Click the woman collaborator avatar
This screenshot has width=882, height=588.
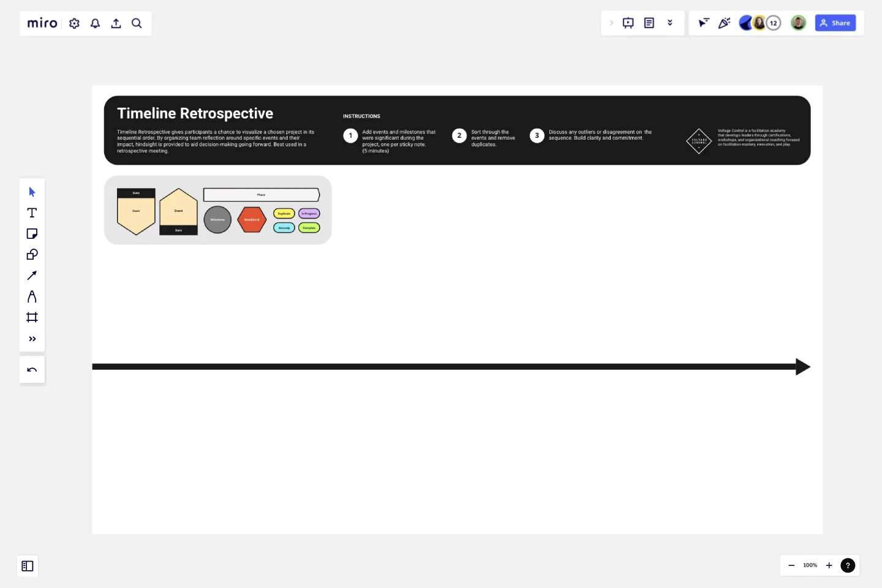pyautogui.click(x=759, y=23)
